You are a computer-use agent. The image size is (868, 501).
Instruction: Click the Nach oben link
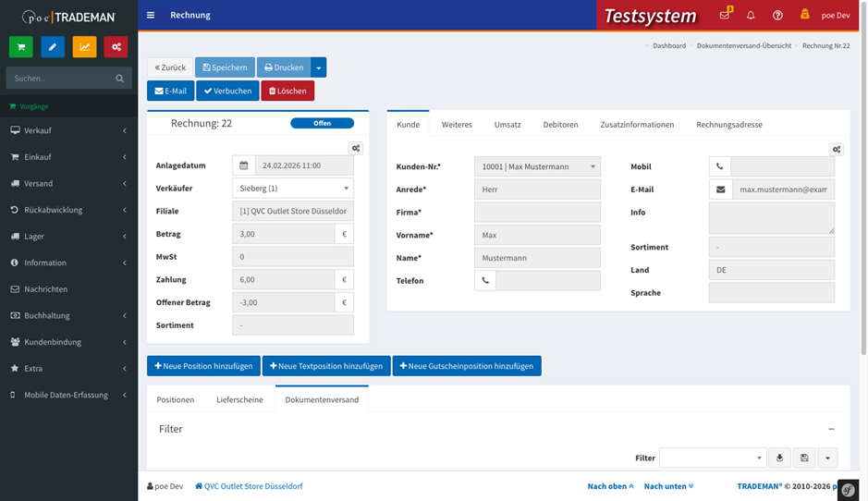tap(611, 486)
